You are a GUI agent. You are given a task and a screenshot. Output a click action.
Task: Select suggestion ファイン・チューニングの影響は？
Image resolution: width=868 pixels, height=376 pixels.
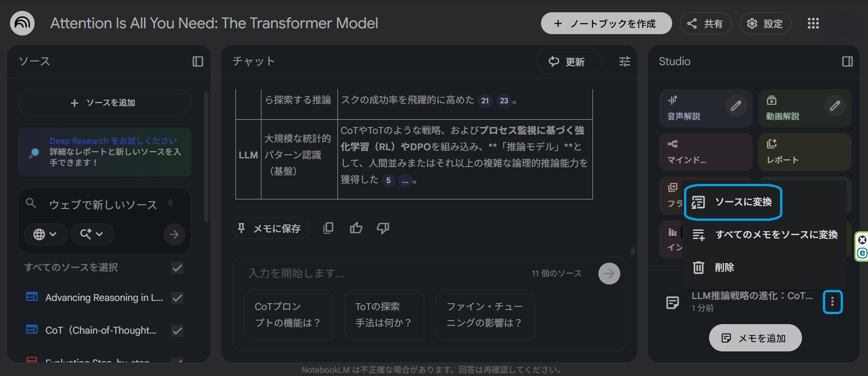pyautogui.click(x=485, y=315)
